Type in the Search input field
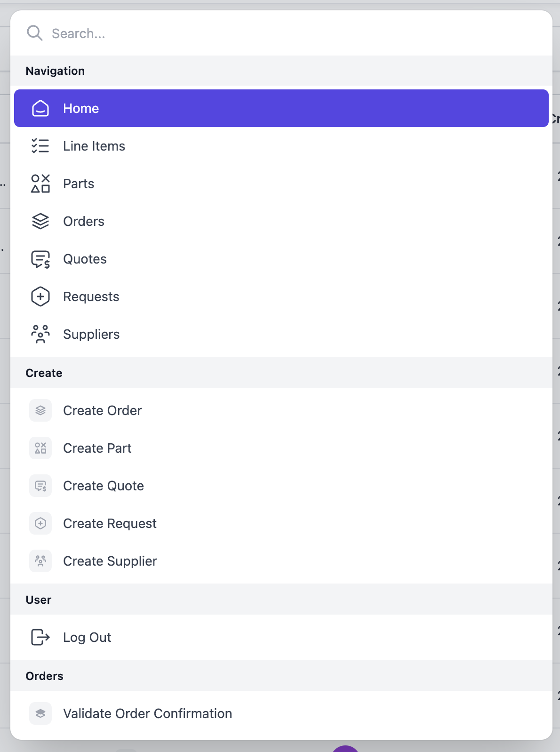 (x=282, y=33)
